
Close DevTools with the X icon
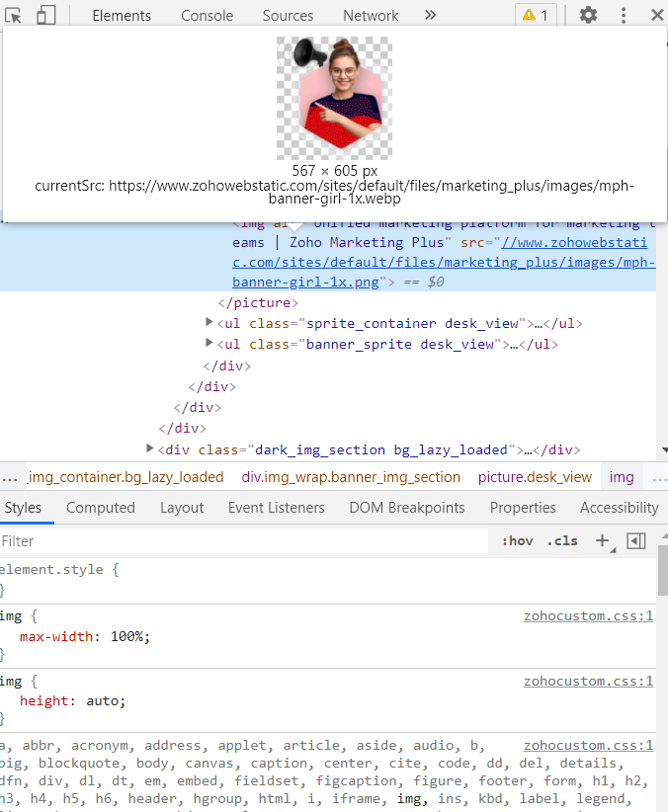657,15
